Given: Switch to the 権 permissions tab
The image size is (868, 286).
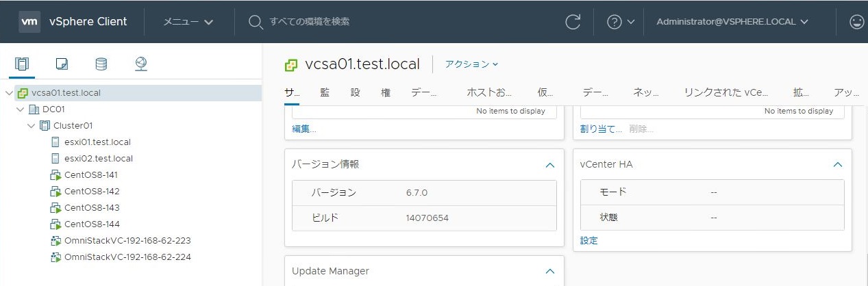Looking at the screenshot, I should [x=386, y=94].
